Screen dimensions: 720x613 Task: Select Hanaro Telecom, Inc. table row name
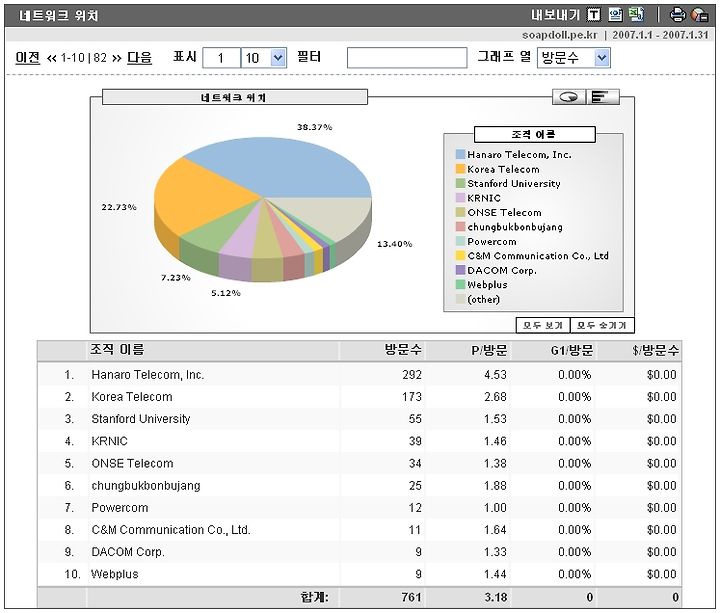(148, 375)
